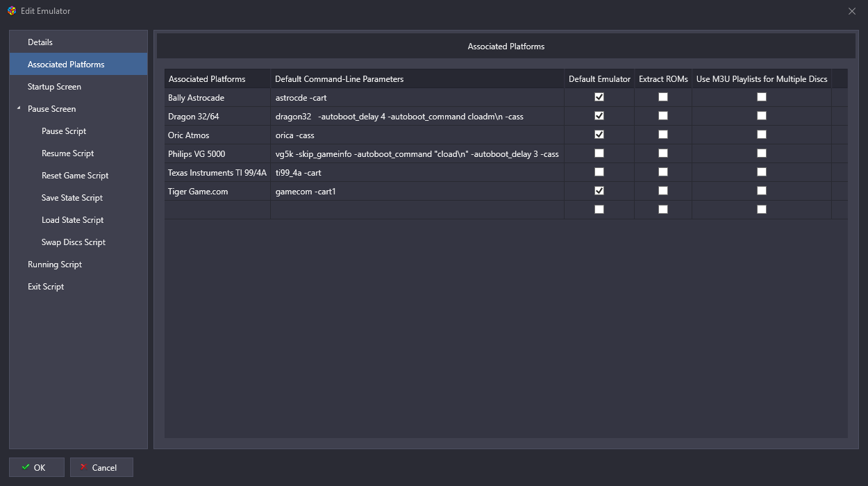Collapse the Pause Screen tree node
The image size is (868, 486).
pos(19,109)
